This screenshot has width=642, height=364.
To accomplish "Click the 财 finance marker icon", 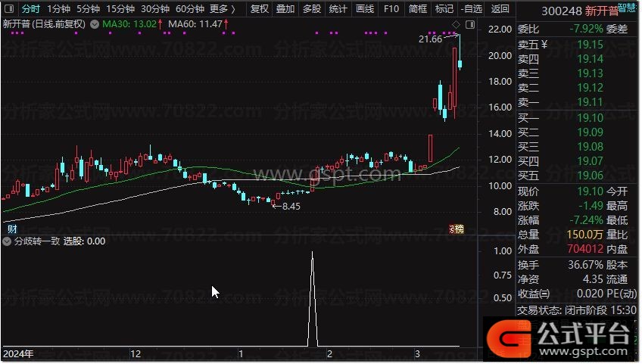I will point(12,229).
